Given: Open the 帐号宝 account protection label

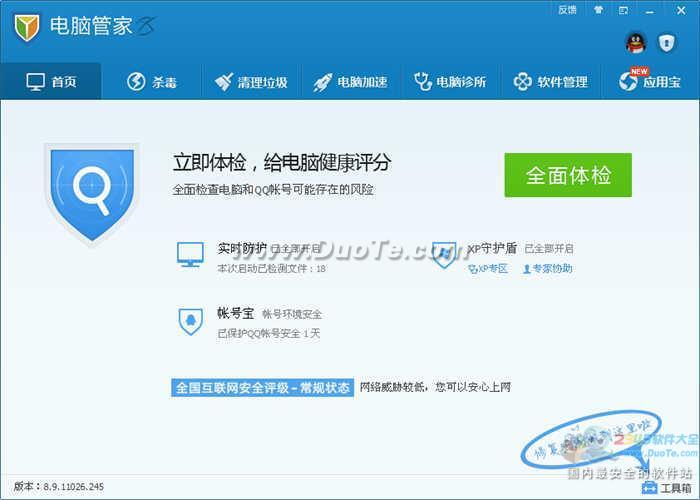Looking at the screenshot, I should coord(236,313).
